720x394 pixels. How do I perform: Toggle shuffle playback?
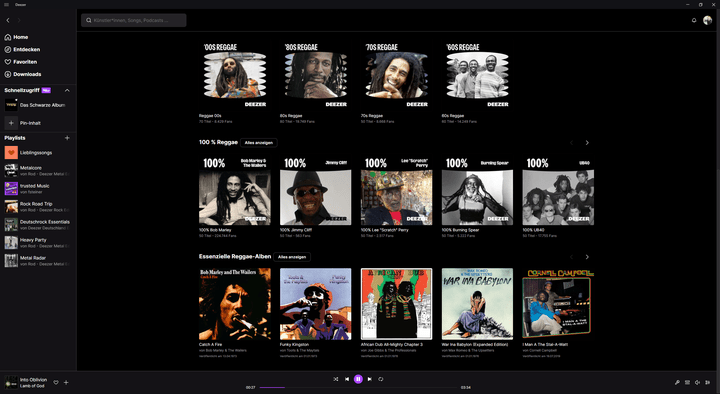(x=336, y=379)
